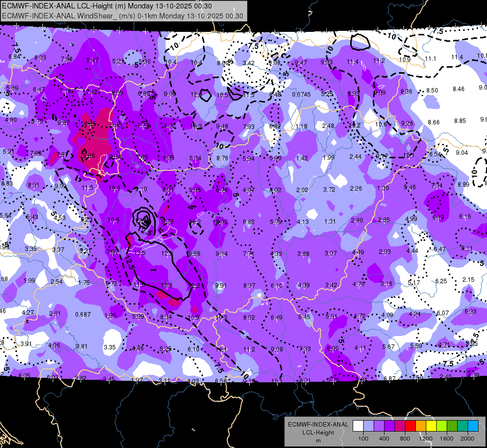Click the 1200 tick label in the legend

tap(425, 439)
